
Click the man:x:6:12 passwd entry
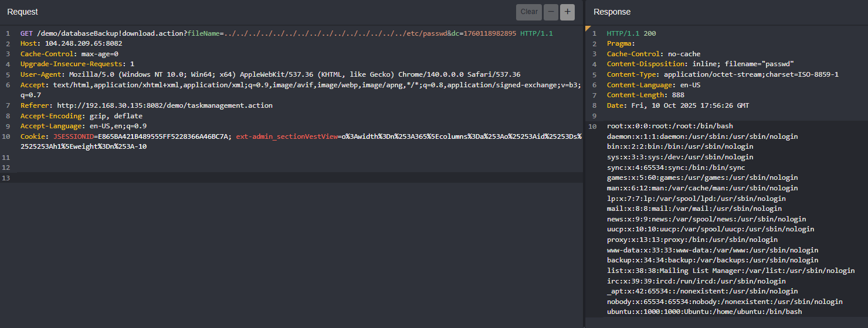tap(702, 188)
